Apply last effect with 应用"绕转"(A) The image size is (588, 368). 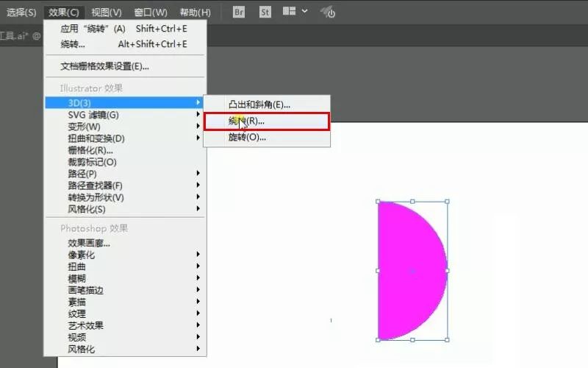tap(93, 29)
